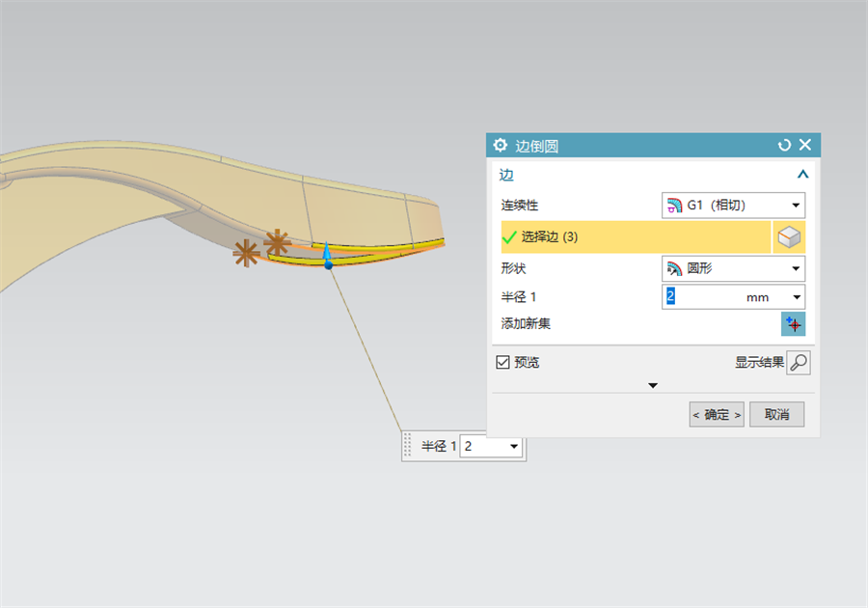Screen dimensions: 868x608
Task: Click the body selection cube icon
Action: coord(789,237)
